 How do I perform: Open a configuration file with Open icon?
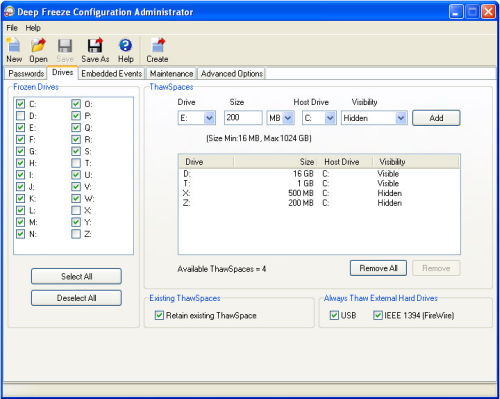pyautogui.click(x=38, y=45)
